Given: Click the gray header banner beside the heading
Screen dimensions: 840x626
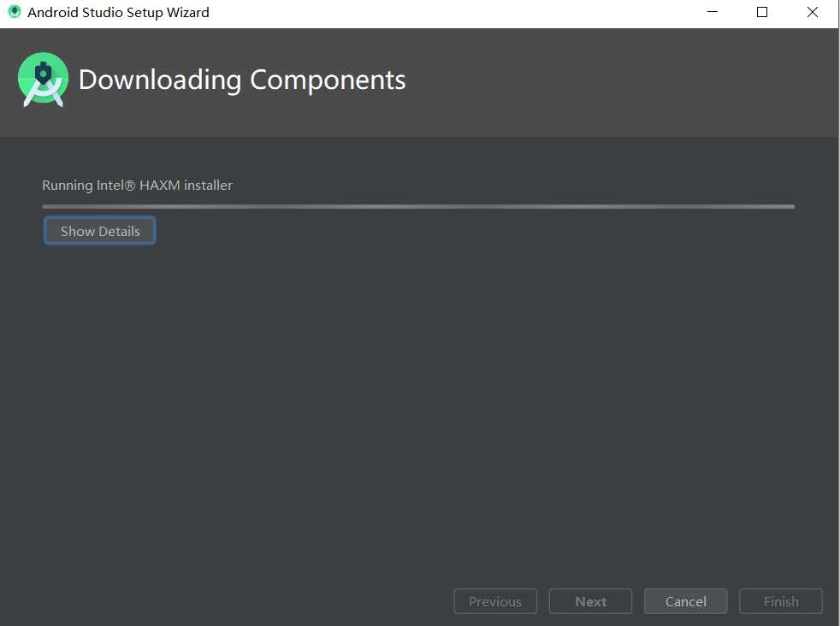Looking at the screenshot, I should [616, 81].
